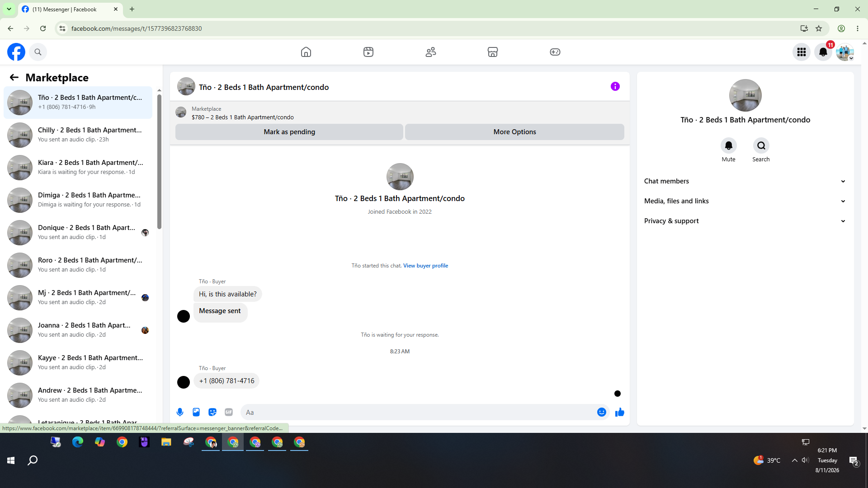The image size is (868, 488).
Task: View the buyer profile link
Action: click(x=425, y=266)
